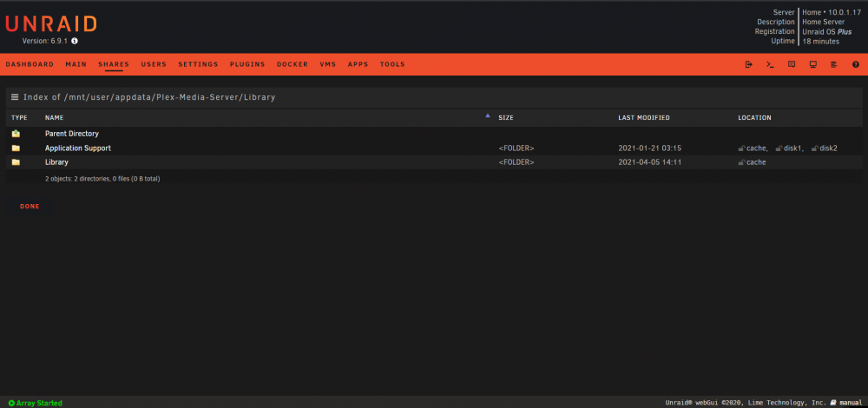This screenshot has width=868, height=408.
Task: Click the Logout icon in the orange bar
Action: coord(748,64)
